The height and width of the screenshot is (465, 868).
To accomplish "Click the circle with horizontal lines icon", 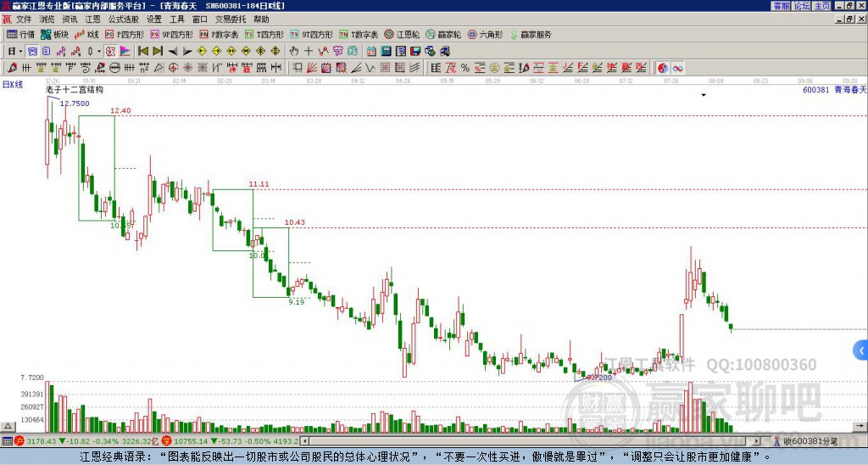I will point(114,68).
